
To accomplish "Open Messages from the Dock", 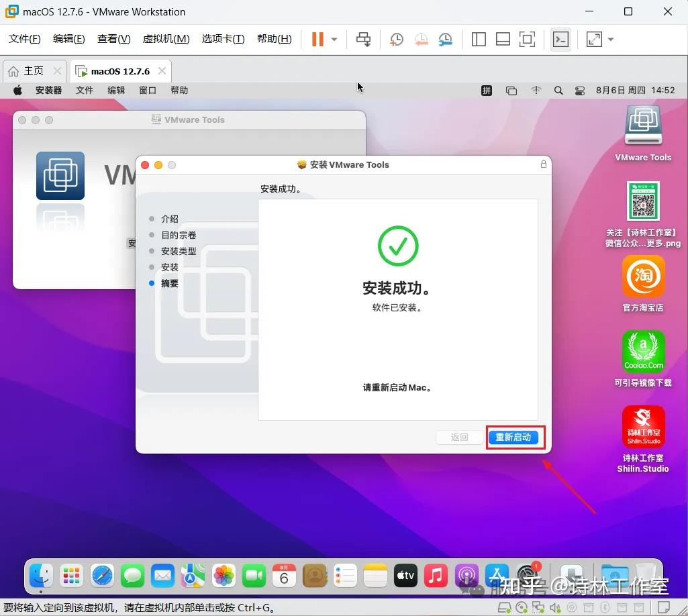I will tap(132, 575).
